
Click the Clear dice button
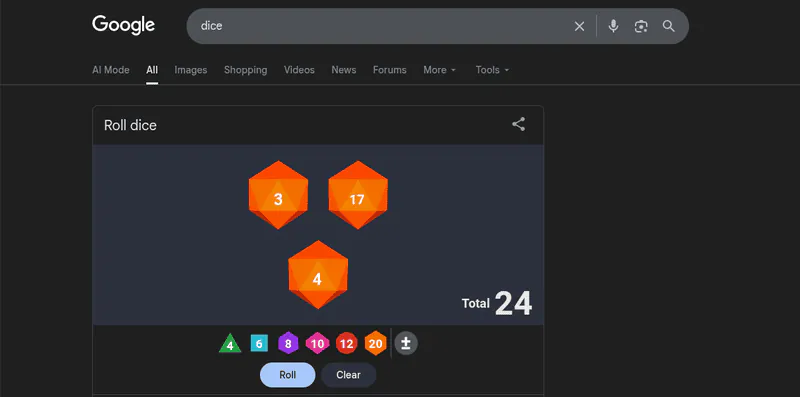click(x=348, y=375)
